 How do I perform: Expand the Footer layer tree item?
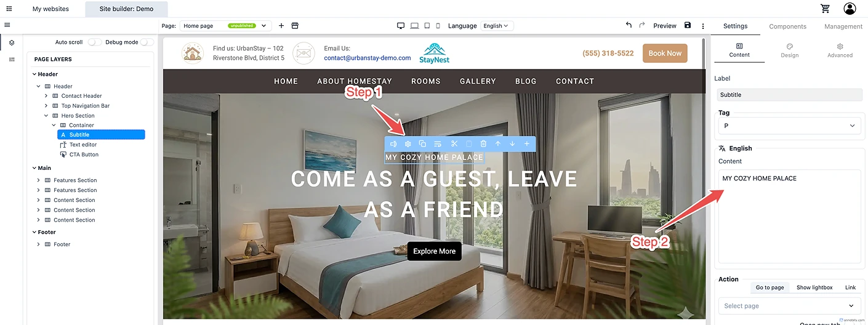click(38, 244)
